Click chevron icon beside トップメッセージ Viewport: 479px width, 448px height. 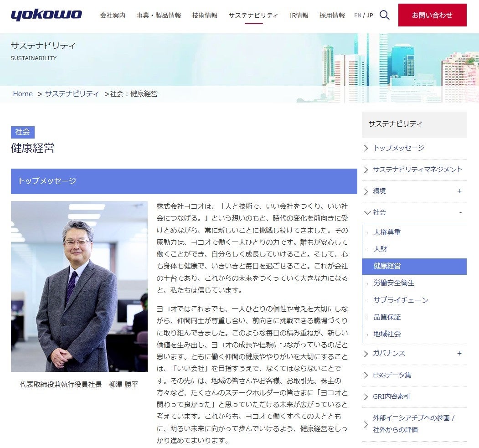click(x=366, y=149)
